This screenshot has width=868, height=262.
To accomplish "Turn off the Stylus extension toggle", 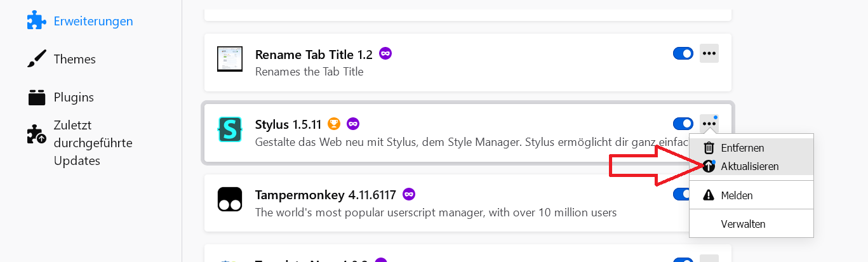I will pos(683,123).
